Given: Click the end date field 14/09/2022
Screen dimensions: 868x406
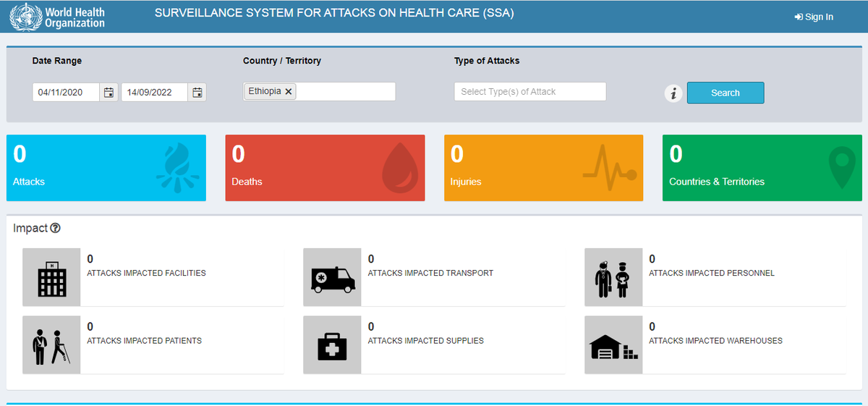Looking at the screenshot, I should click(x=155, y=93).
